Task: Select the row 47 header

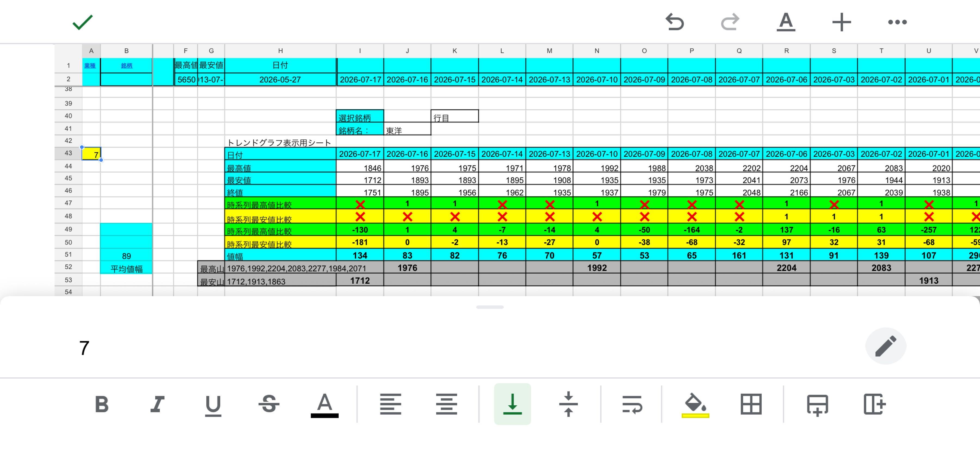Action: click(68, 203)
